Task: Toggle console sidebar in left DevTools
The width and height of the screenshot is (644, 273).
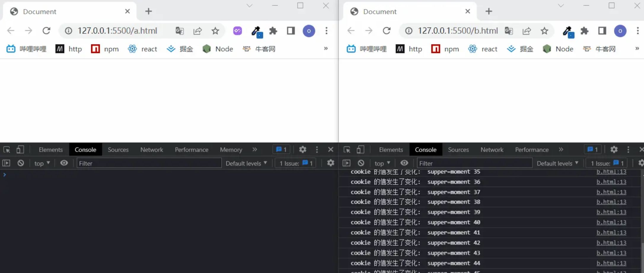Action: [6, 163]
